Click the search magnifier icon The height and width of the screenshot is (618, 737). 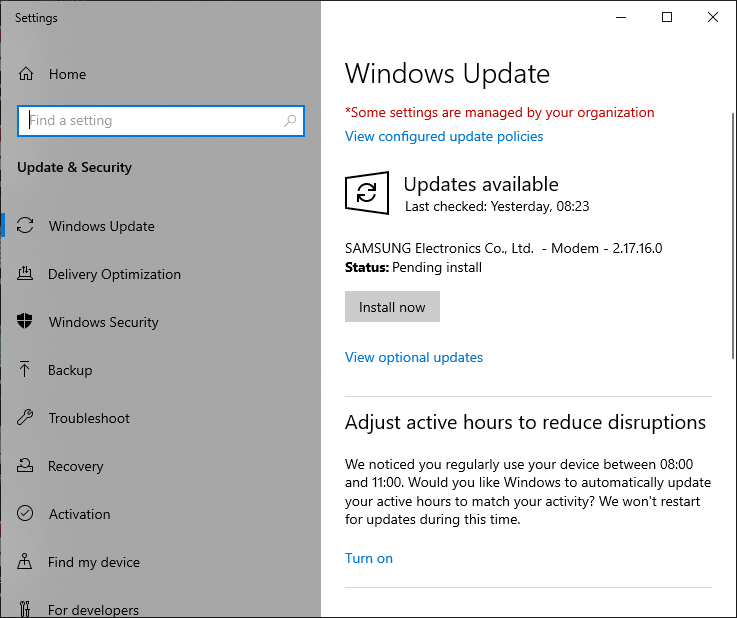(290, 121)
